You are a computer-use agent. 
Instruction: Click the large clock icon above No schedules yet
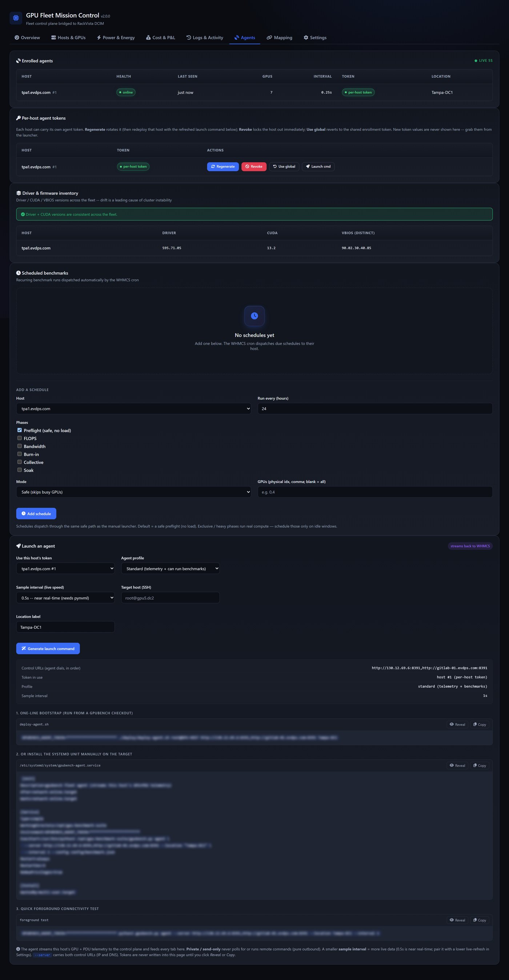pos(254,316)
